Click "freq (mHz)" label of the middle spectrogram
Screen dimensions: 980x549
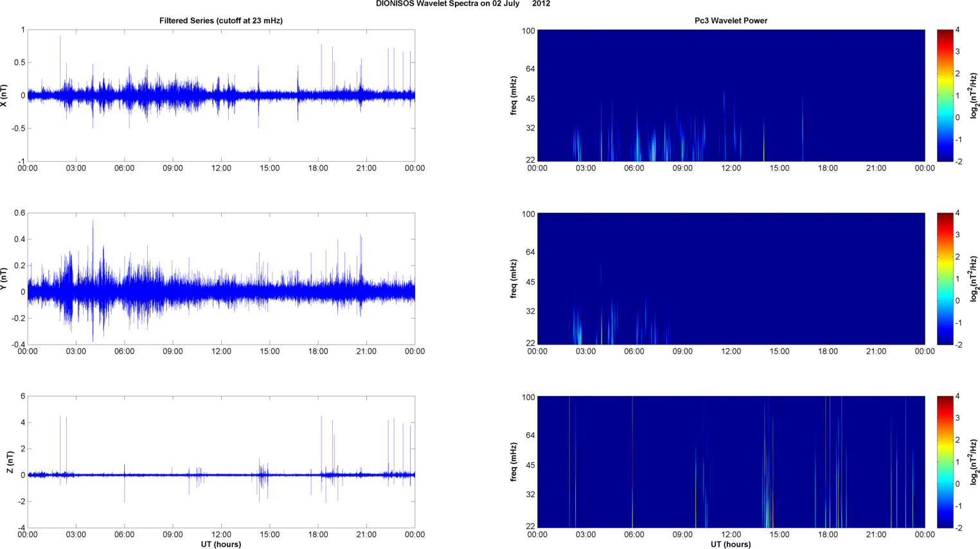[x=514, y=279]
